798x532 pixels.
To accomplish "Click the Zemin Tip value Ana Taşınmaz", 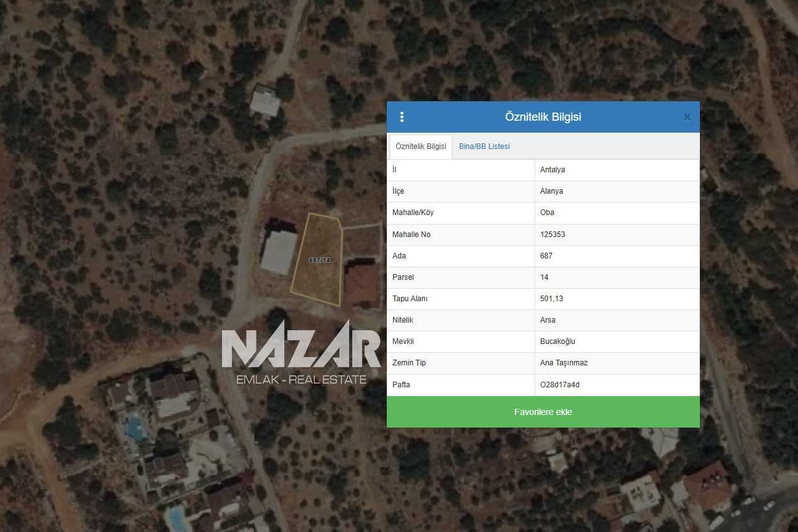I will (563, 363).
